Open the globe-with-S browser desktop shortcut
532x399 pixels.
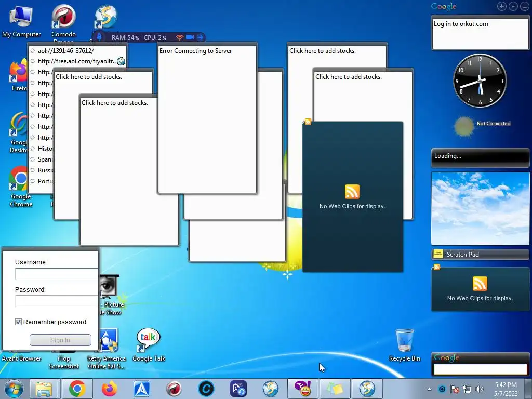tap(105, 16)
